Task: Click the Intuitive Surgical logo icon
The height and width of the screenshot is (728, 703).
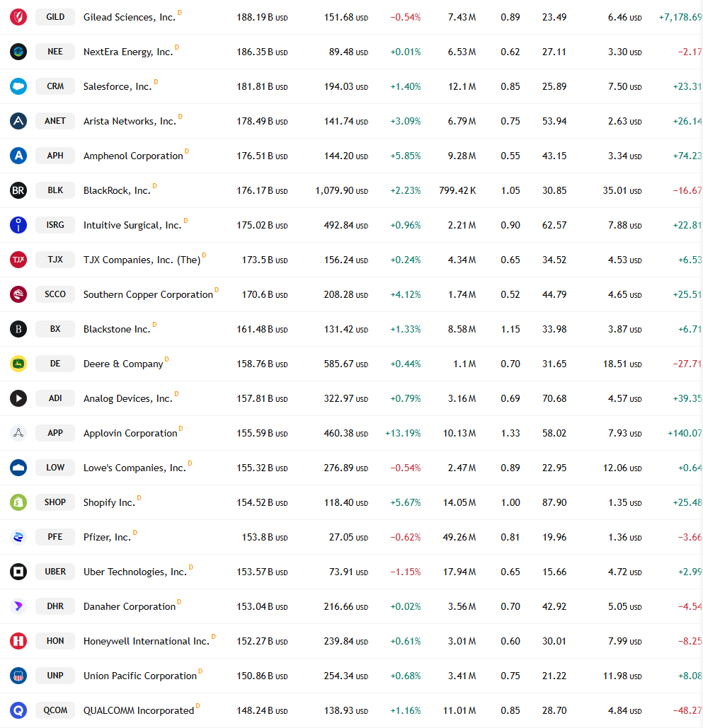Action: click(18, 225)
